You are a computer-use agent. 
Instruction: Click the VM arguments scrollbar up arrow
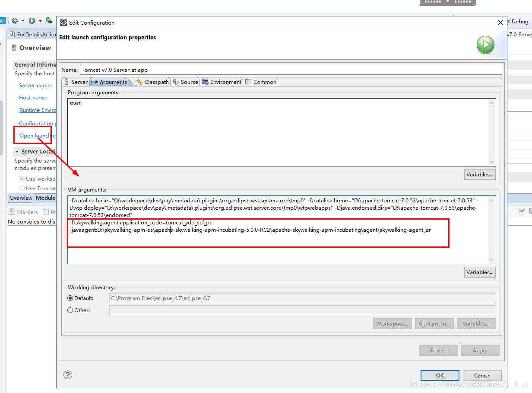coord(491,200)
